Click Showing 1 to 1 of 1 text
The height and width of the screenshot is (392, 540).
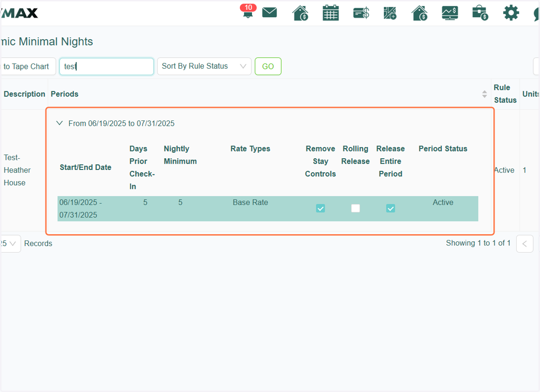point(478,243)
